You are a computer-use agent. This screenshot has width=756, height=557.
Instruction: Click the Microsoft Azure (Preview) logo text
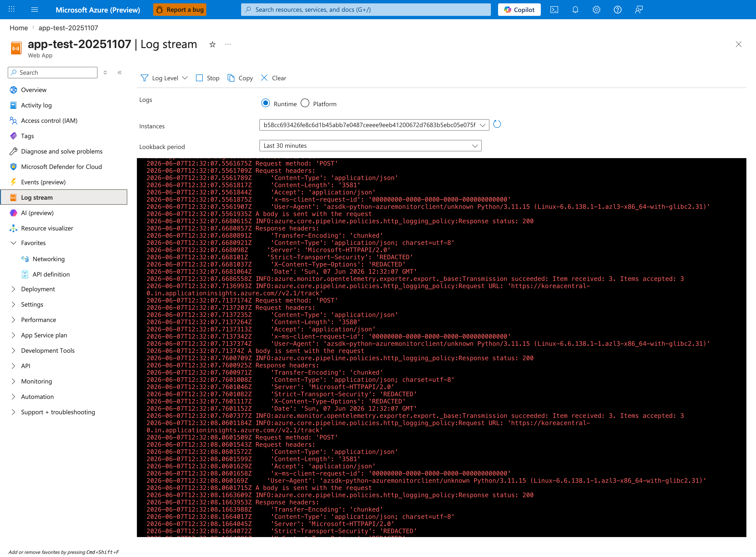click(98, 10)
